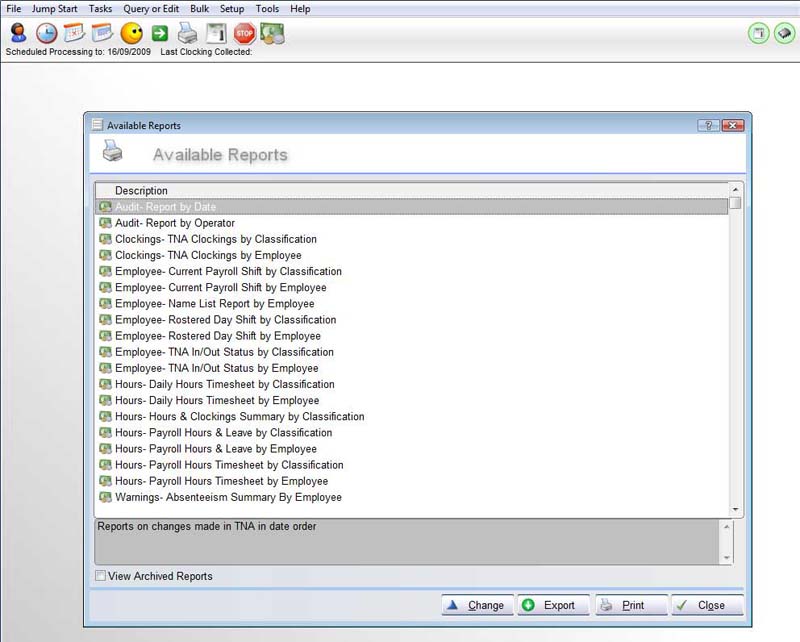Click the yellow smiley face toolbar icon
Image resolution: width=800 pixels, height=642 pixels.
click(x=130, y=33)
